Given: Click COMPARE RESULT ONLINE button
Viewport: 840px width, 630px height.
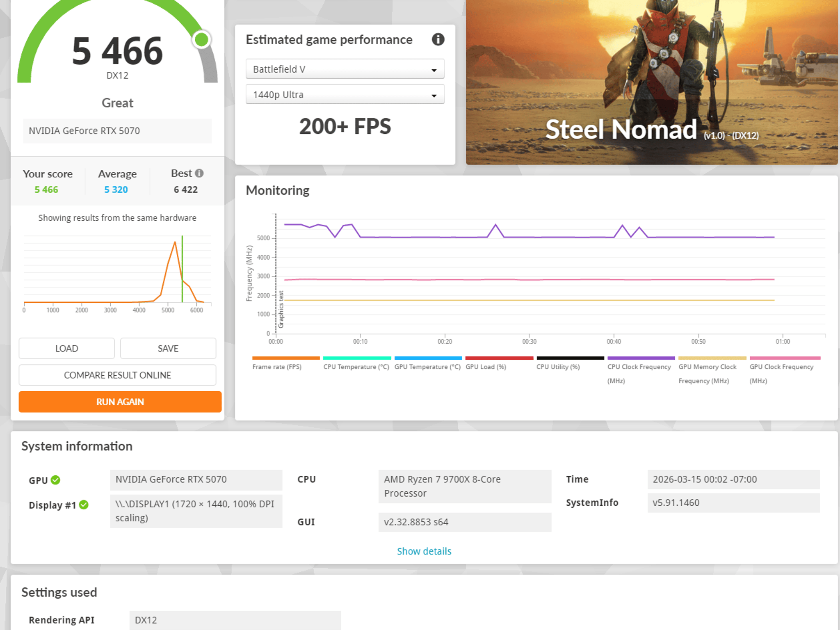Looking at the screenshot, I should click(x=117, y=375).
